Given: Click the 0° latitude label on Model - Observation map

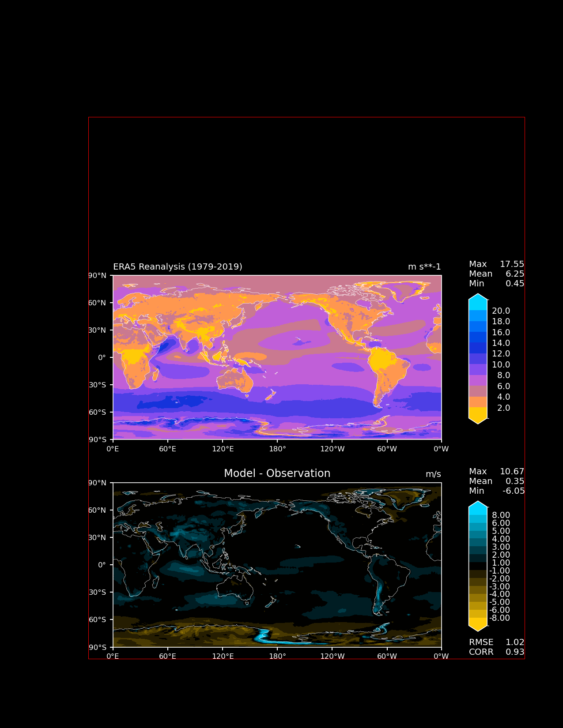Looking at the screenshot, I should tap(102, 565).
